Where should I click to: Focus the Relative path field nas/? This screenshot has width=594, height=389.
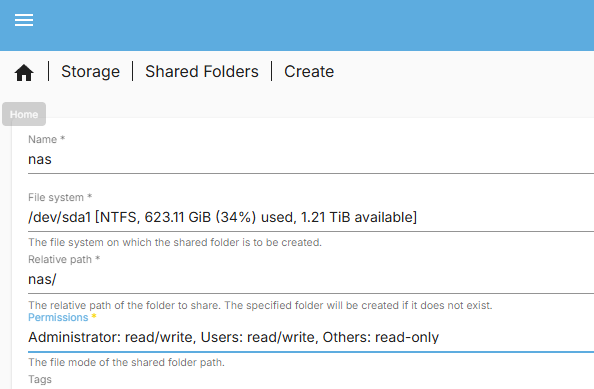[311, 280]
